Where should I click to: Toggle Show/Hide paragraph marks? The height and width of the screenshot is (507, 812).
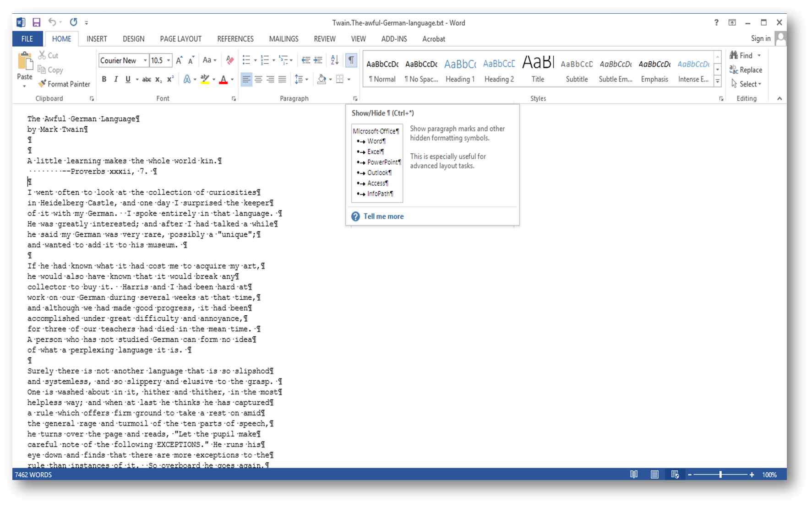[x=351, y=60]
